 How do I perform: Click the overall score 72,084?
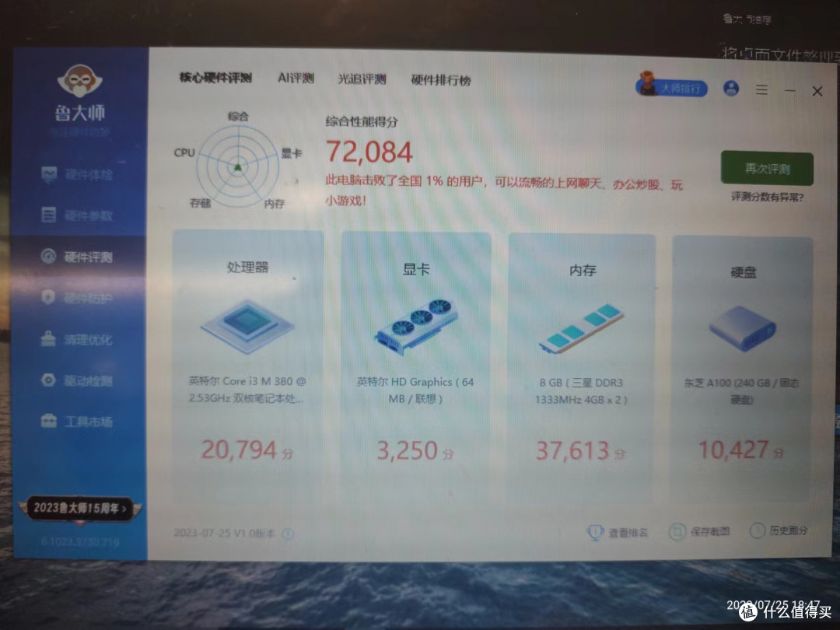[x=369, y=152]
